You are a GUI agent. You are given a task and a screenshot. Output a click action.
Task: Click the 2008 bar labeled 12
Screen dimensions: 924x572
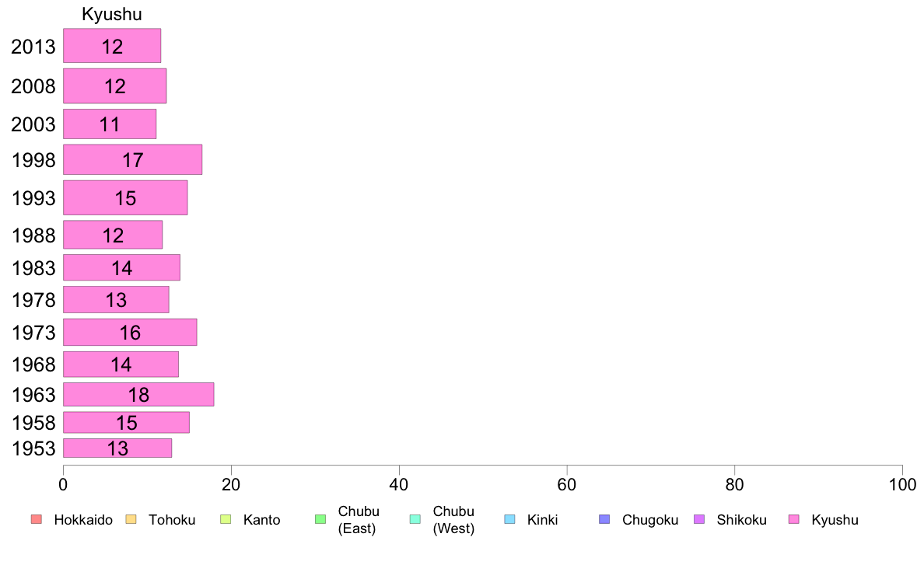pos(115,86)
